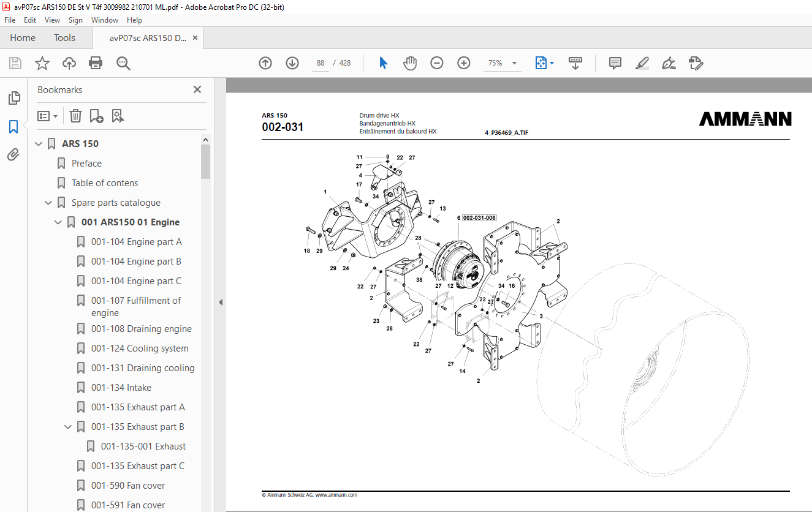Open the View menu
This screenshot has width=812, height=512.
click(x=52, y=20)
